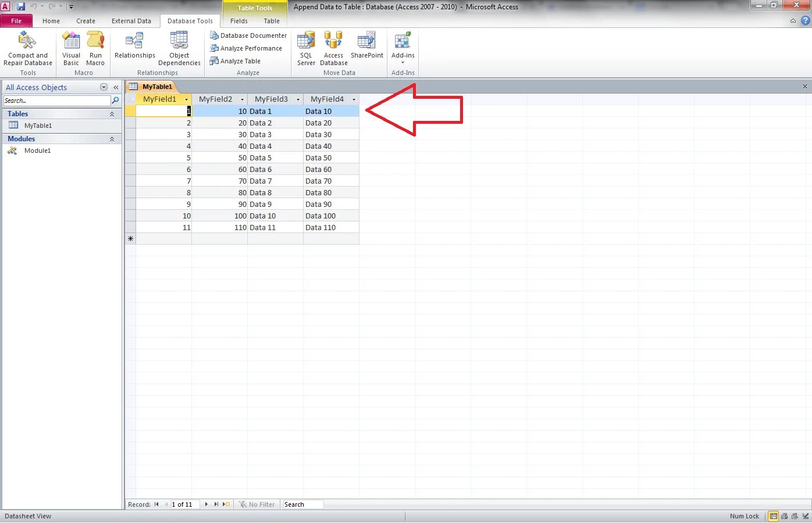The height and width of the screenshot is (523, 812).
Task: Open Microsoft Access Help
Action: (x=805, y=21)
